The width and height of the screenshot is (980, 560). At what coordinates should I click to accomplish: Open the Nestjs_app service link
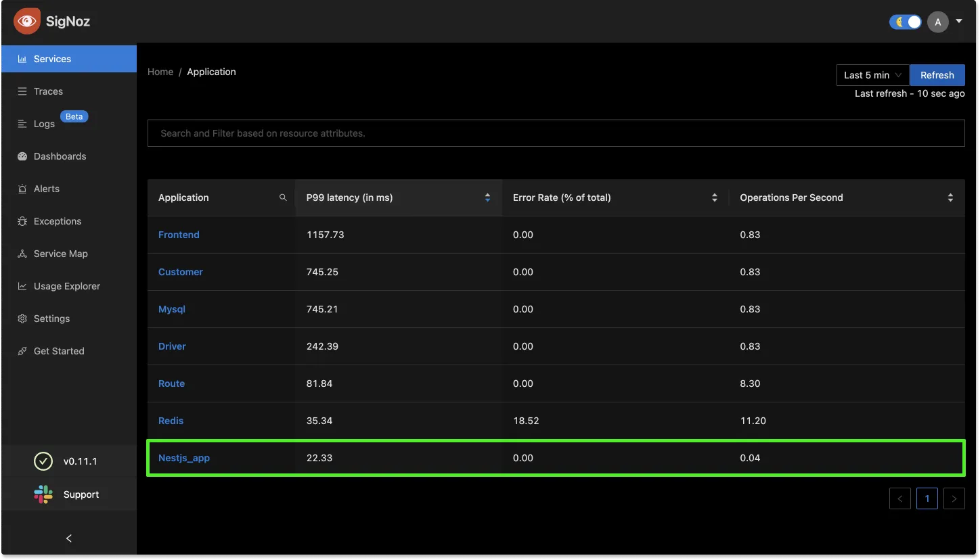(184, 458)
